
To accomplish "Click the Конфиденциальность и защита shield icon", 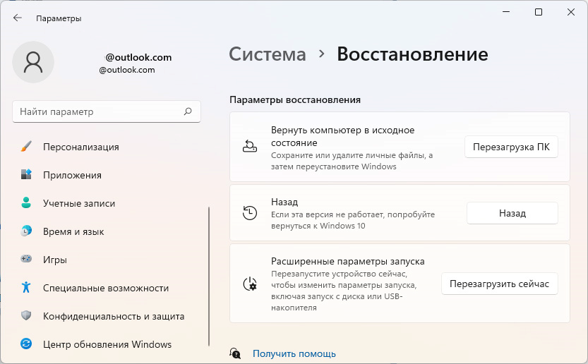I will [26, 316].
